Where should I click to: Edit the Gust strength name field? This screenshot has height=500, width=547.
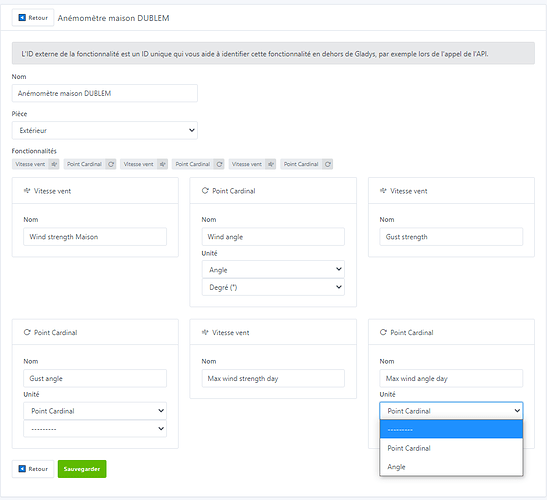click(451, 237)
